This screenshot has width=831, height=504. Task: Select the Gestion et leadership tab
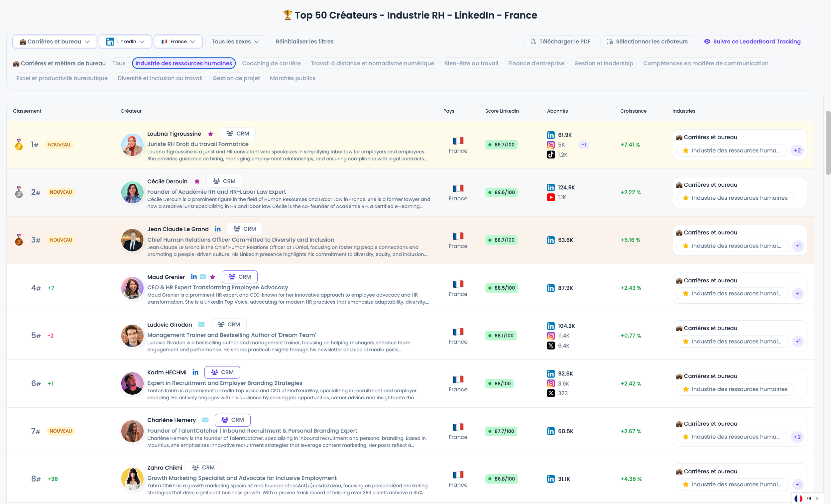click(603, 63)
